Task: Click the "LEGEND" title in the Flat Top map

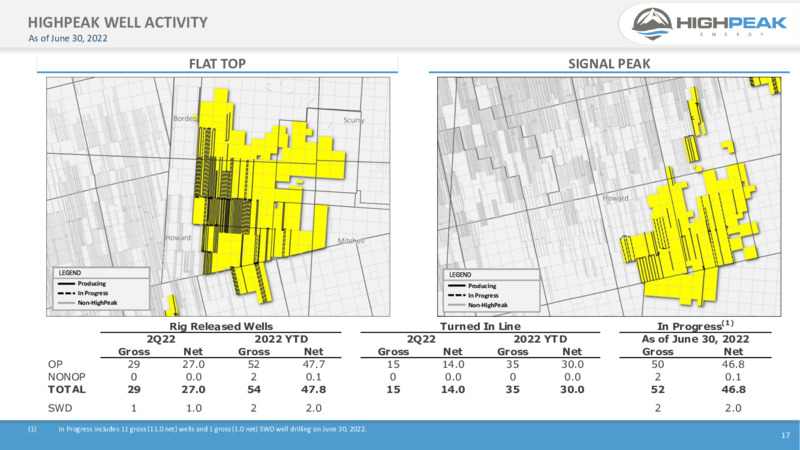Action: click(x=70, y=273)
